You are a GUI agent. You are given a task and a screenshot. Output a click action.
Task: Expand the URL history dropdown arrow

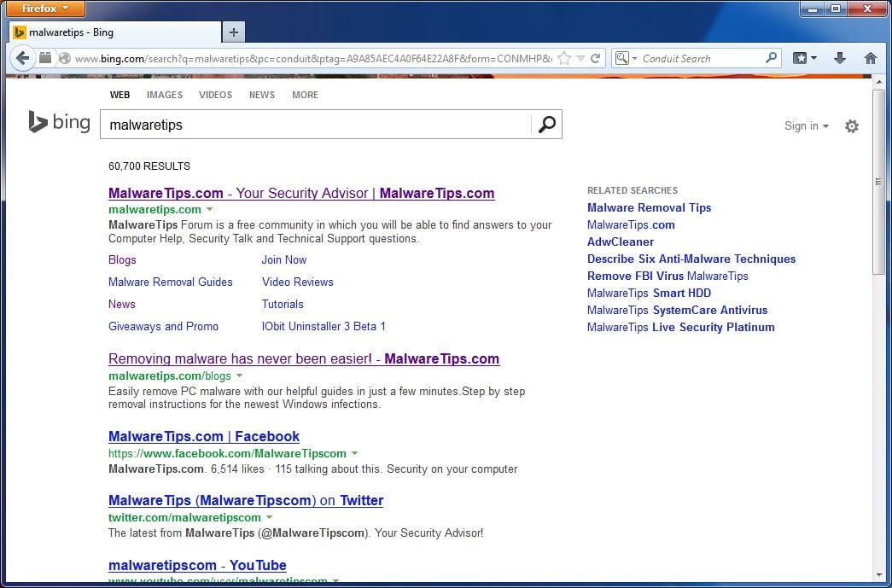point(580,58)
